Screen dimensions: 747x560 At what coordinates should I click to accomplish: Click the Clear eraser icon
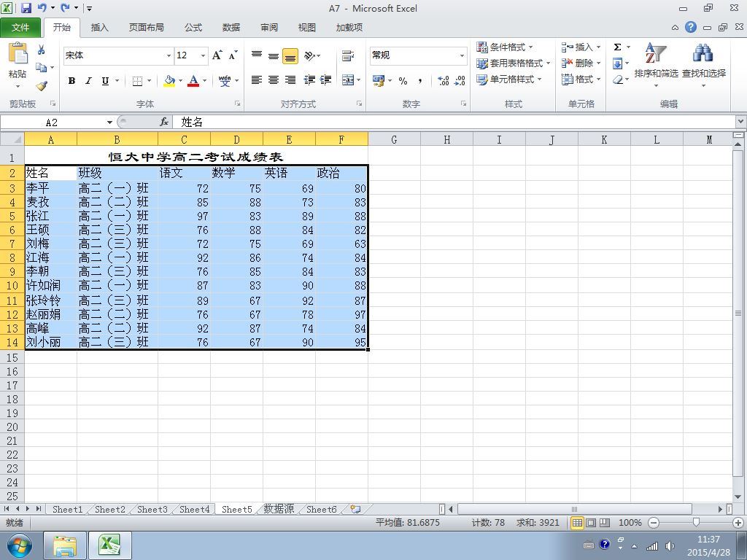(617, 79)
